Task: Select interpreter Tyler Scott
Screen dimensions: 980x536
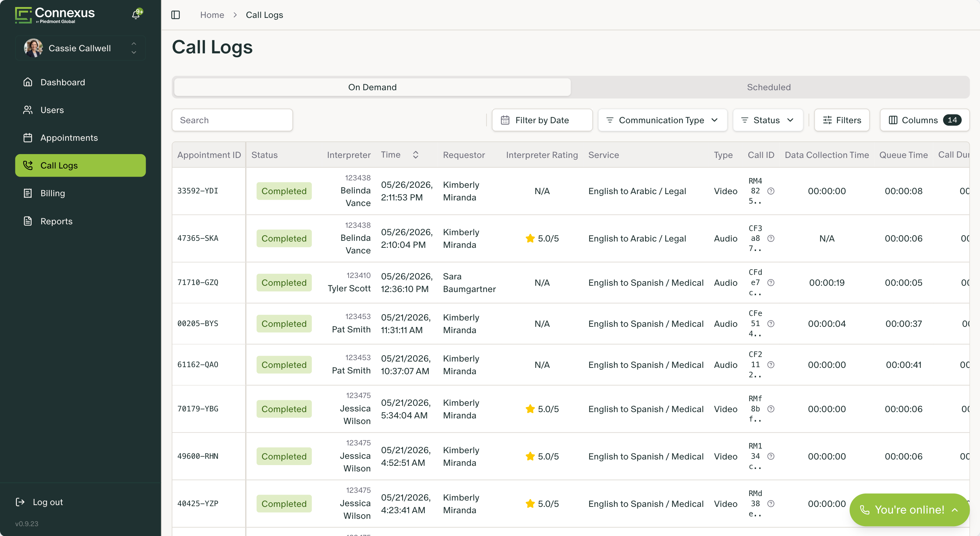Action: [x=349, y=288]
